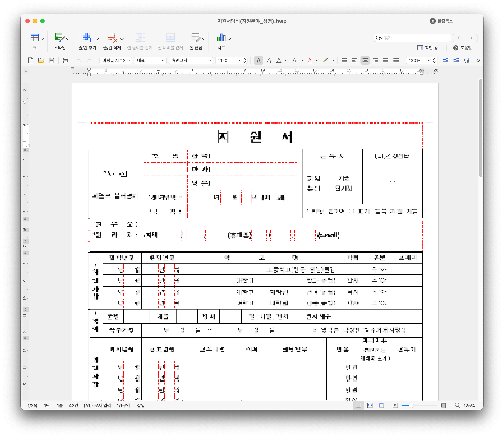Expand the highlight color dropdown arrow

coord(332,60)
